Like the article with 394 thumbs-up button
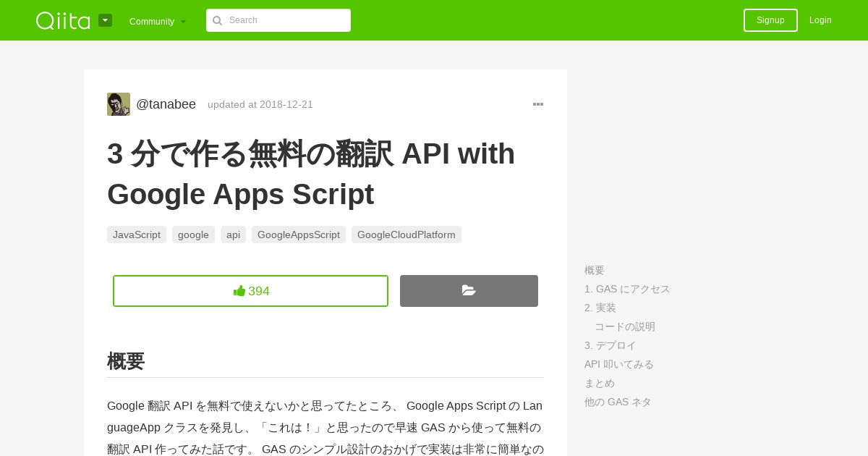 (x=250, y=291)
